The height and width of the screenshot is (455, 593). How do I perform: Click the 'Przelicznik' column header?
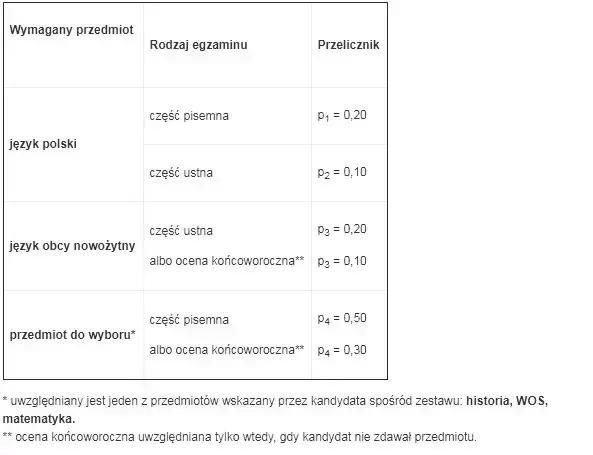pos(348,45)
